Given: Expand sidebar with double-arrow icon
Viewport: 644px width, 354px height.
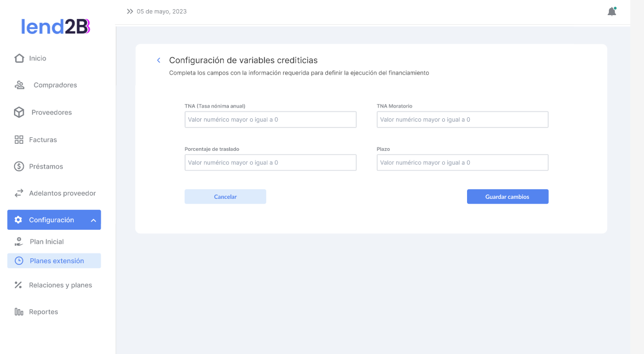Looking at the screenshot, I should point(130,11).
